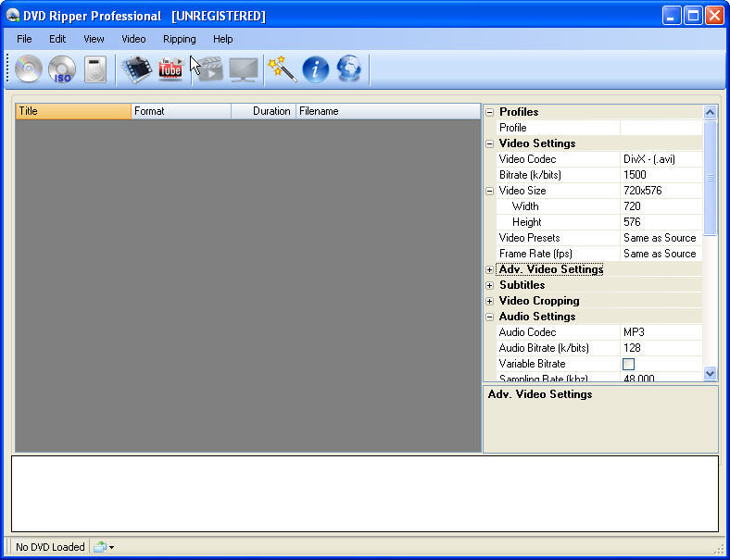Open the View menu

point(94,39)
